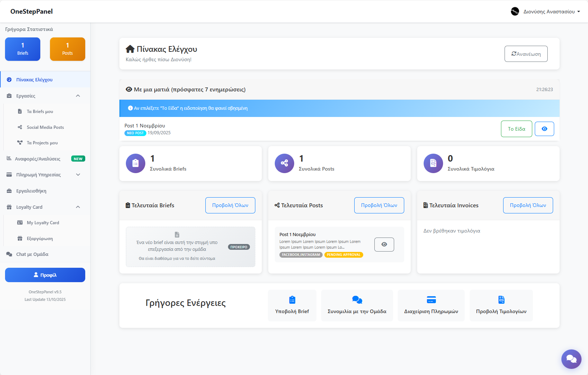The image size is (588, 375).
Task: Click the purple Συνολικά Briefs clipboard icon
Action: point(136,163)
